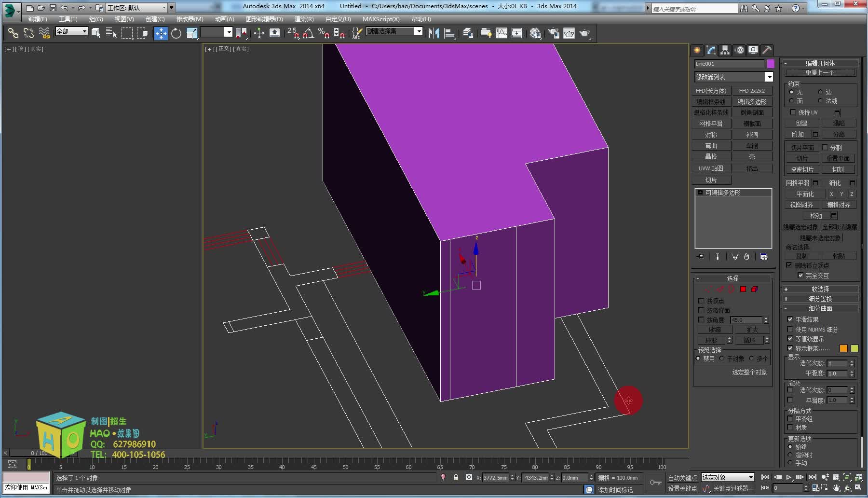Open the 渲染(R) menu
The image size is (868, 498).
point(304,19)
